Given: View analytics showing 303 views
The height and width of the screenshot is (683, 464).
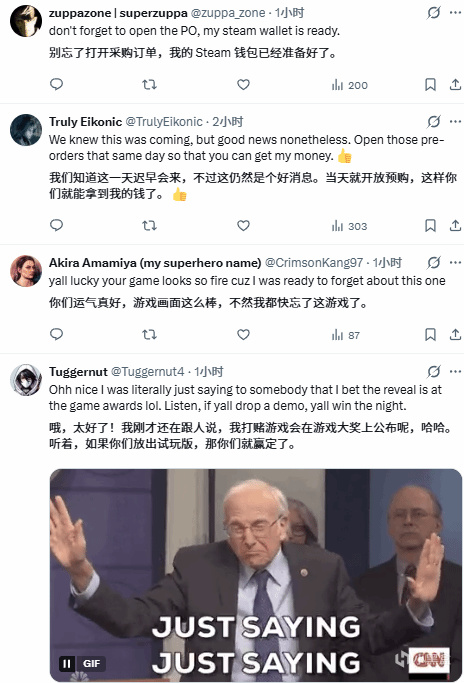Looking at the screenshot, I should click(x=349, y=226).
